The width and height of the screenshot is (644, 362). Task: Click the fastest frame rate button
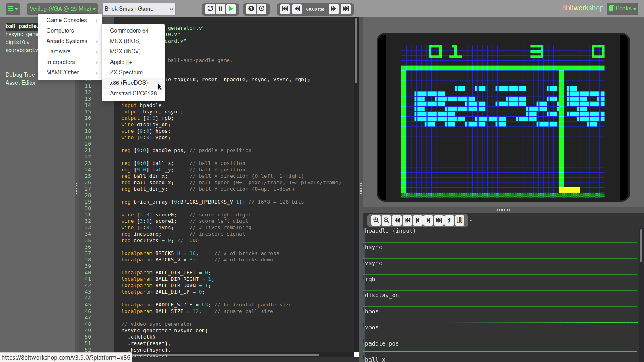[346, 9]
